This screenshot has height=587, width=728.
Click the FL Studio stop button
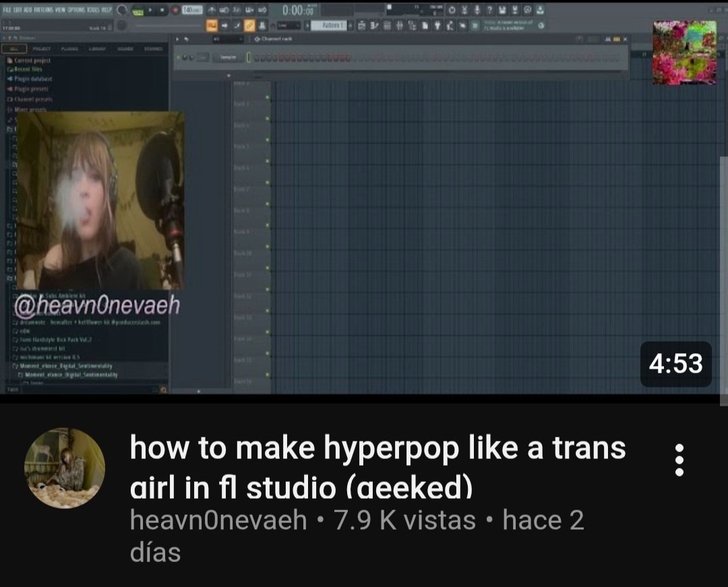point(162,9)
